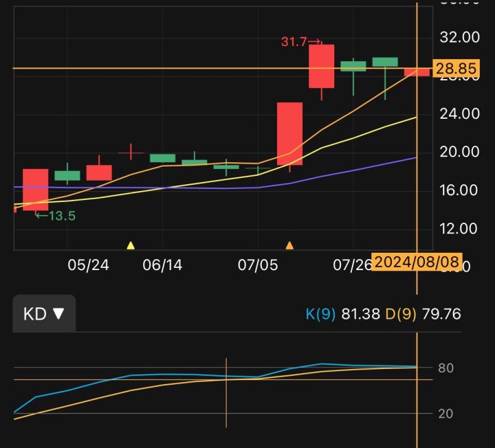Click the small red doji candle near 20.00
495x448 pixels.
(x=131, y=152)
